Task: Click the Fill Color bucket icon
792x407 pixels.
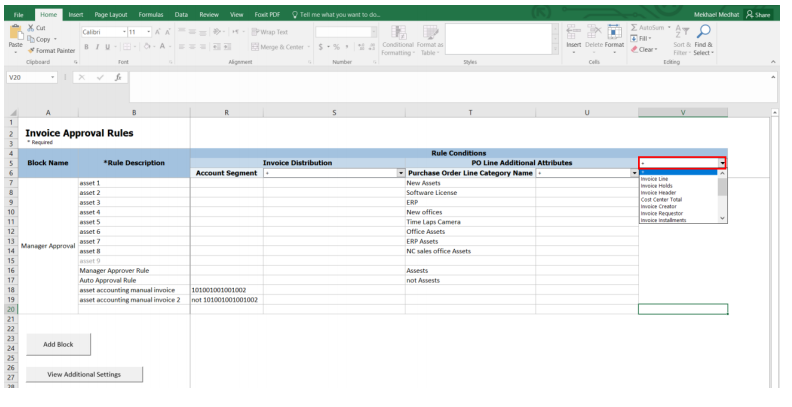Action: click(x=146, y=47)
